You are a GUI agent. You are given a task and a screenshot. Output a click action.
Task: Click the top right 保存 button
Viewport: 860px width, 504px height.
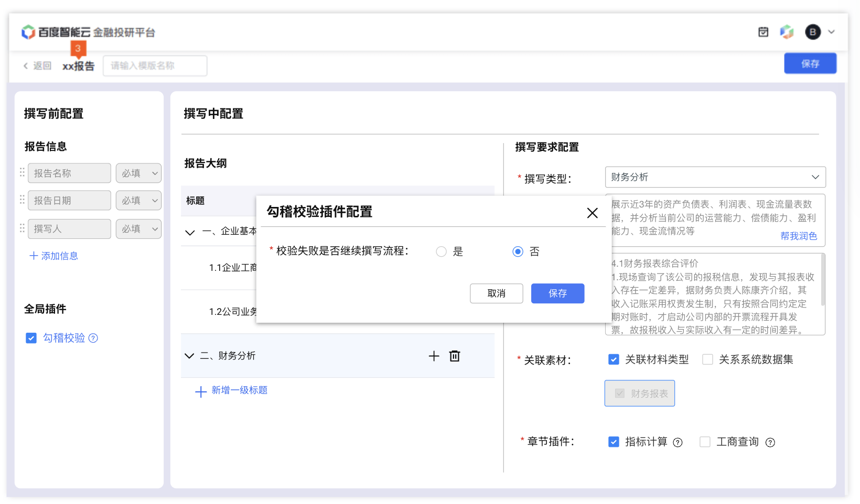[810, 63]
